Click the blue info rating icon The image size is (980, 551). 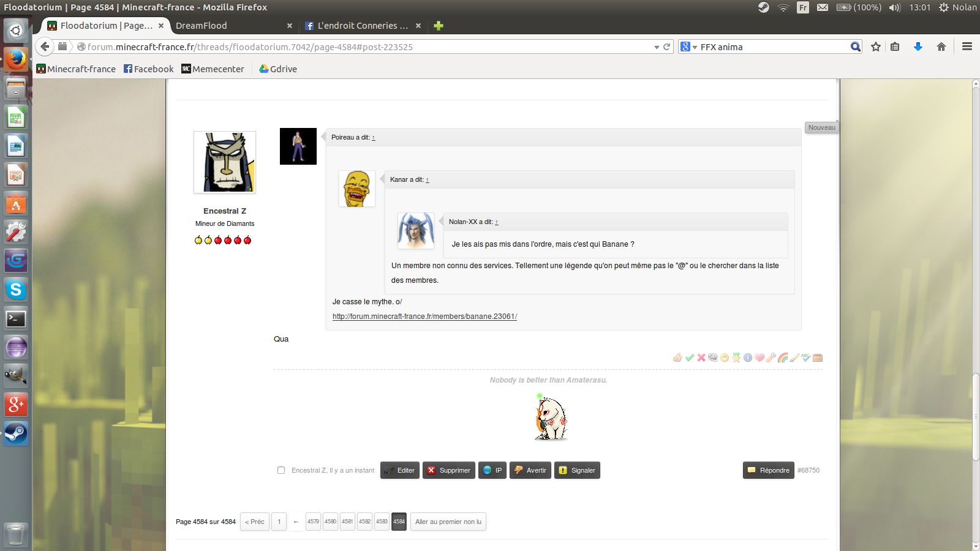tap(748, 358)
